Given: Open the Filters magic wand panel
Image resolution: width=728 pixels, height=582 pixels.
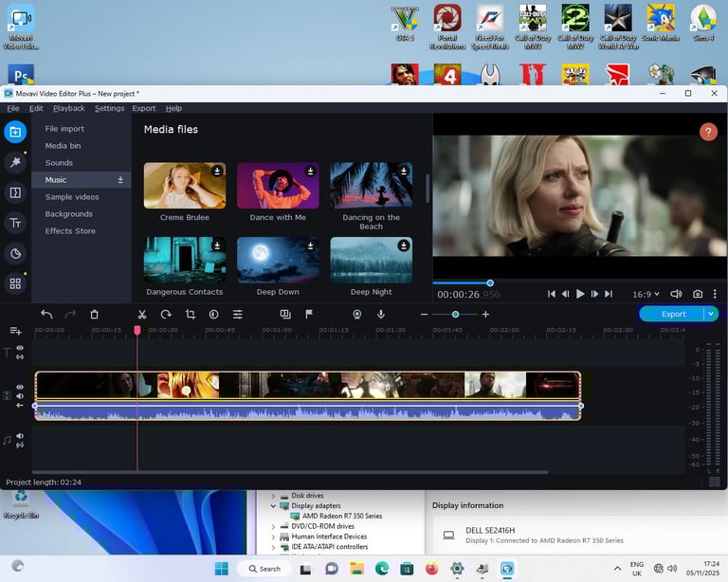Looking at the screenshot, I should point(15,162).
